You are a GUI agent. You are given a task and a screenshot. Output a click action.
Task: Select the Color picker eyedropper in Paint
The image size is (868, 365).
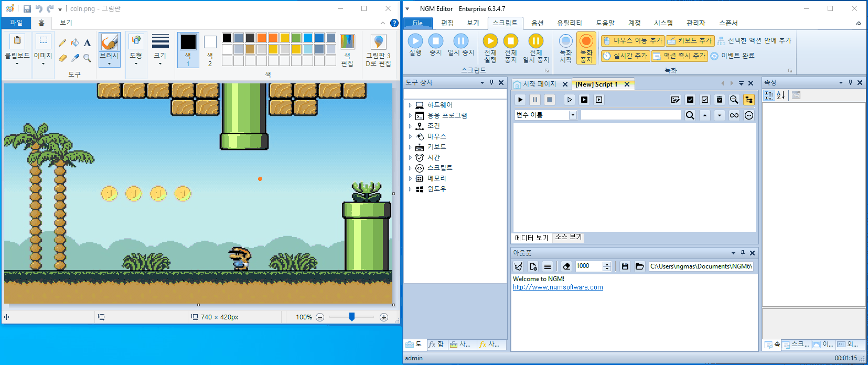[75, 58]
